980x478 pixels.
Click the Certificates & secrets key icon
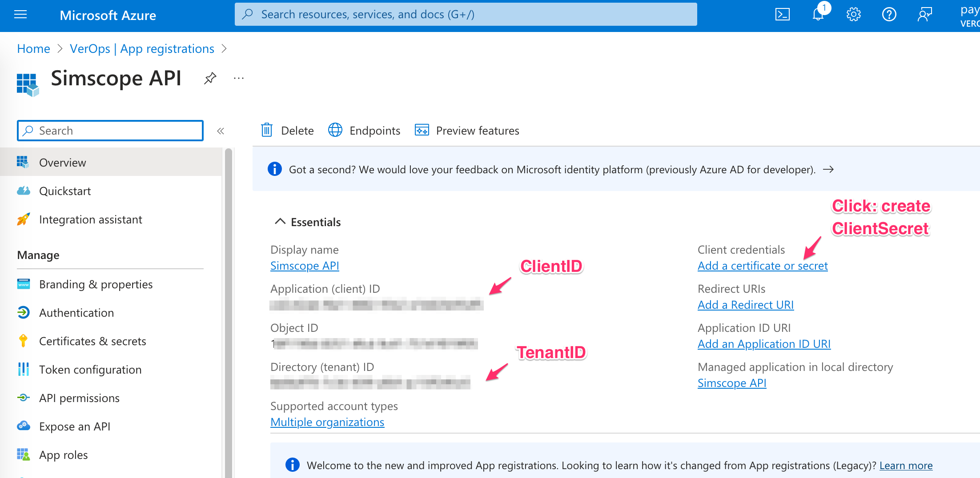(x=23, y=341)
